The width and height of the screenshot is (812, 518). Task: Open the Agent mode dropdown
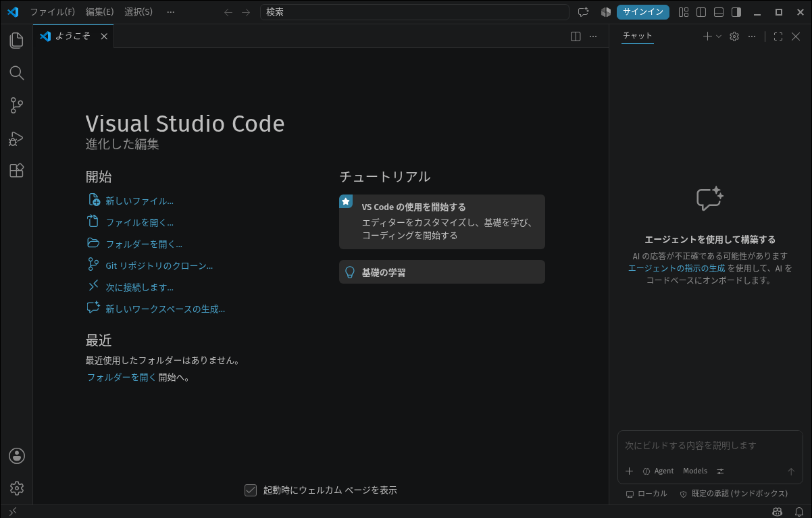pyautogui.click(x=658, y=471)
